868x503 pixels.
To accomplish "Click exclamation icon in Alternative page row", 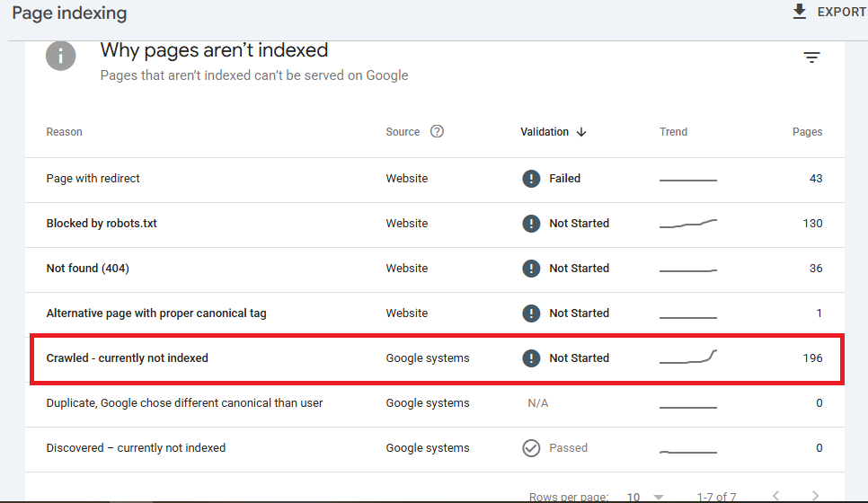I will [531, 313].
